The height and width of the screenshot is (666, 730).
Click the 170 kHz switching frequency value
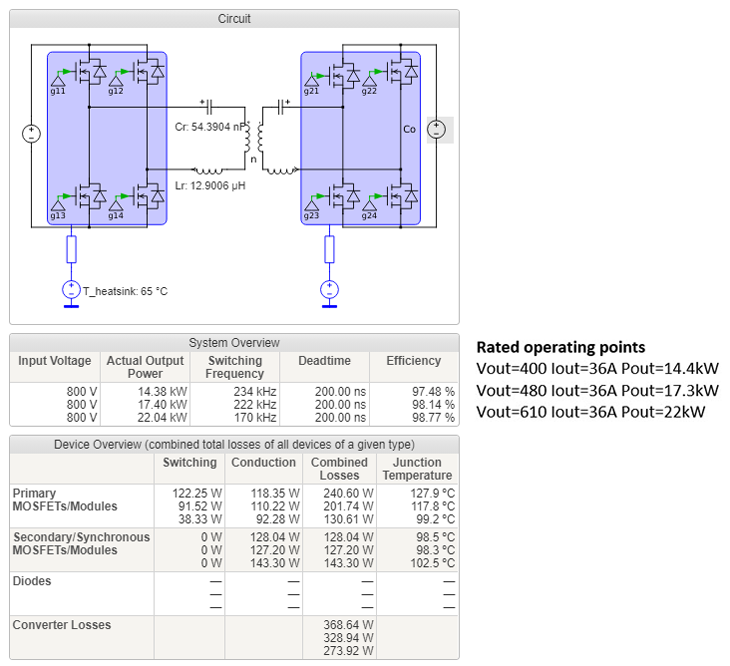pos(255,417)
